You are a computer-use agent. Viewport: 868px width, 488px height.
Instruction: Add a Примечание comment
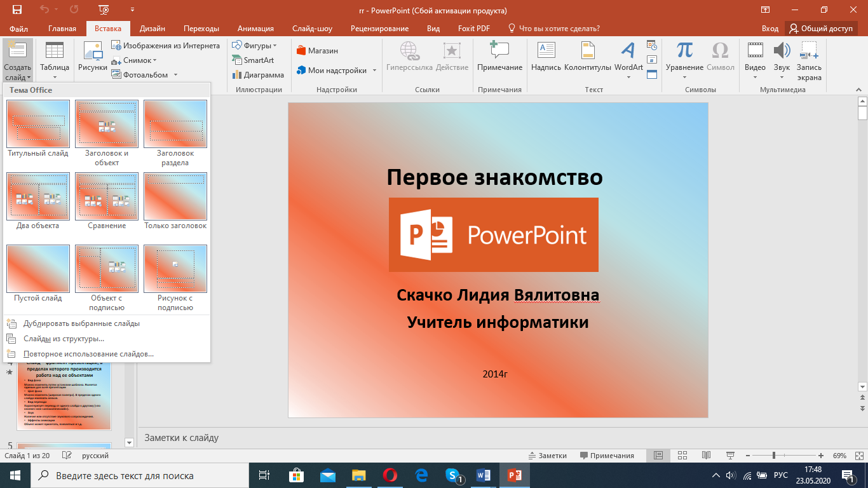click(499, 57)
